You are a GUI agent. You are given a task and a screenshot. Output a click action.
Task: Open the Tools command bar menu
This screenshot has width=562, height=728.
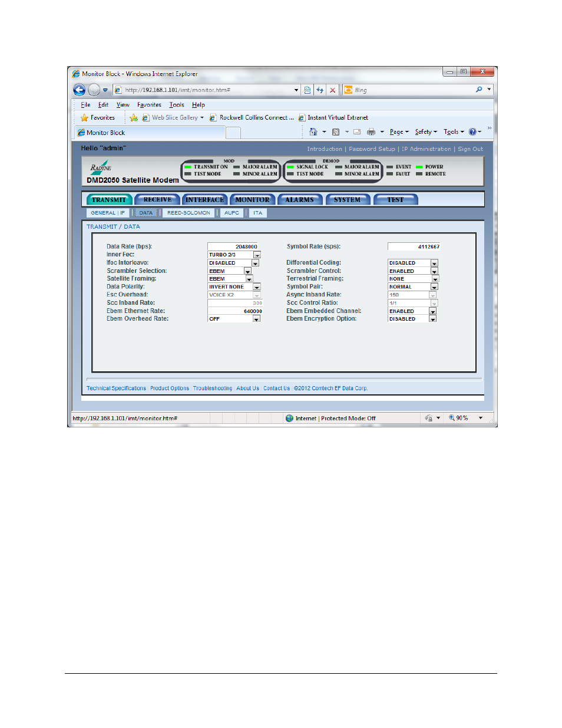tap(454, 132)
